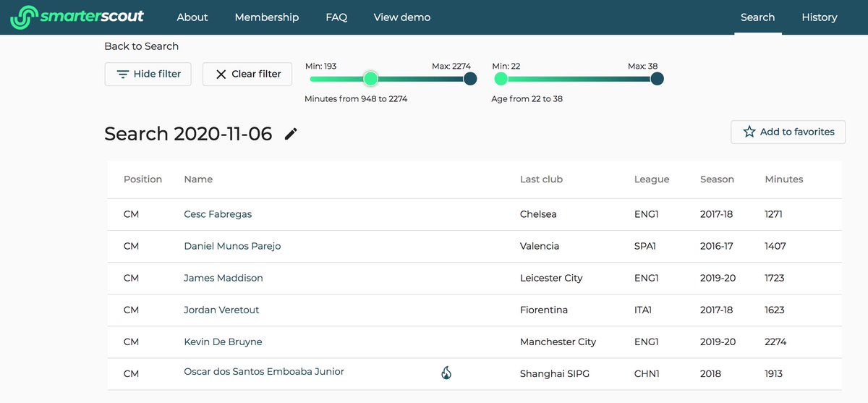Screen dimensions: 868x403
Task: Click the Fiorentina club cell
Action: coord(544,310)
